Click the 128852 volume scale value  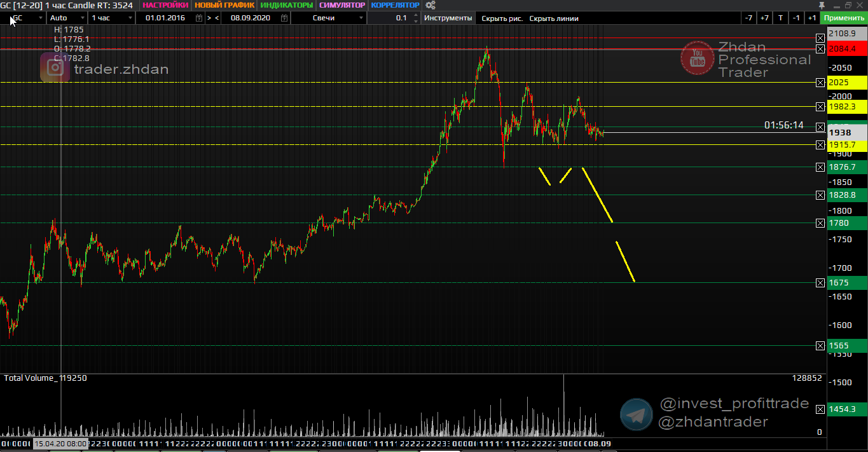pyautogui.click(x=807, y=378)
